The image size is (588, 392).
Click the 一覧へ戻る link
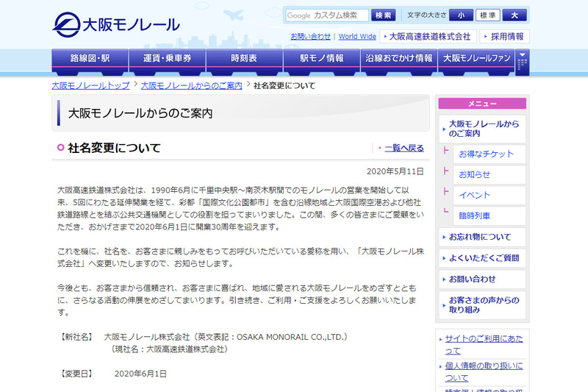point(404,148)
